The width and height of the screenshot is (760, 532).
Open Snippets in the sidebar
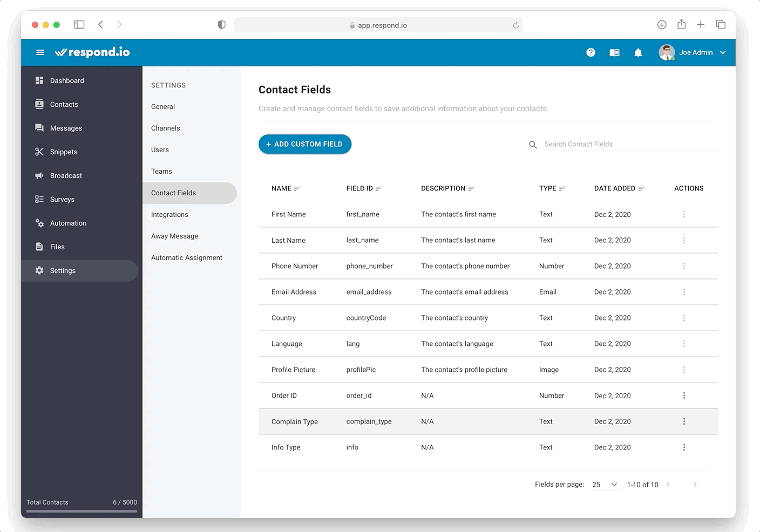pos(80,152)
